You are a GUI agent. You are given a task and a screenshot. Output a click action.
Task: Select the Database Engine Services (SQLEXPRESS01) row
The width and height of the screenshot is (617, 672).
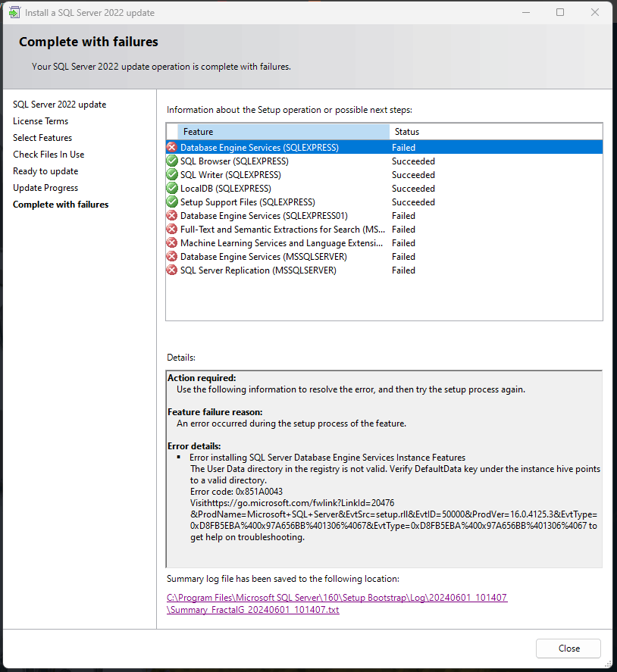384,216
